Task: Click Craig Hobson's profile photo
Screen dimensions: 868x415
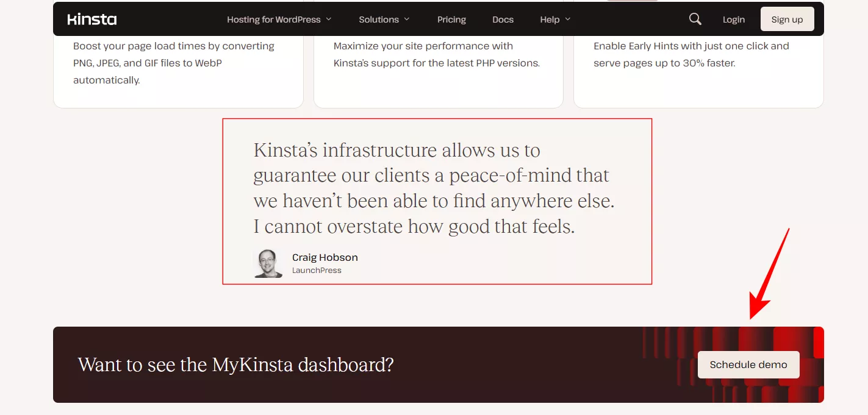Action: pyautogui.click(x=267, y=263)
